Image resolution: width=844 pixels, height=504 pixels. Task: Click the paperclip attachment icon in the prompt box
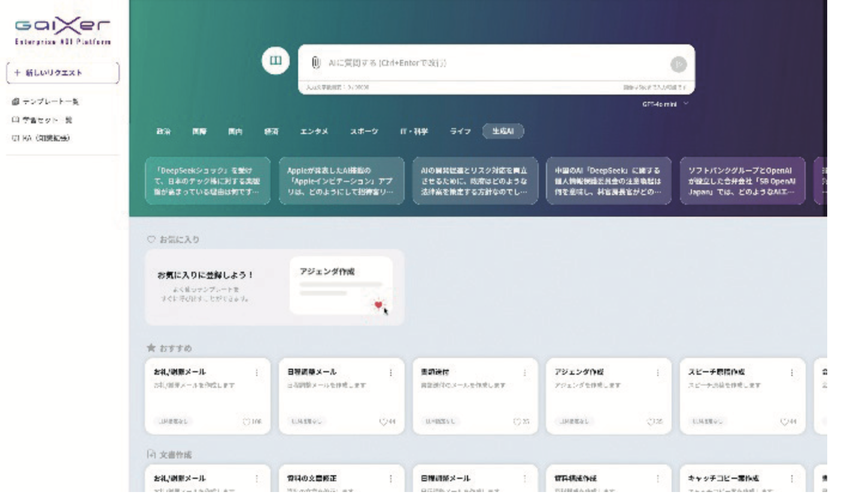tap(315, 63)
